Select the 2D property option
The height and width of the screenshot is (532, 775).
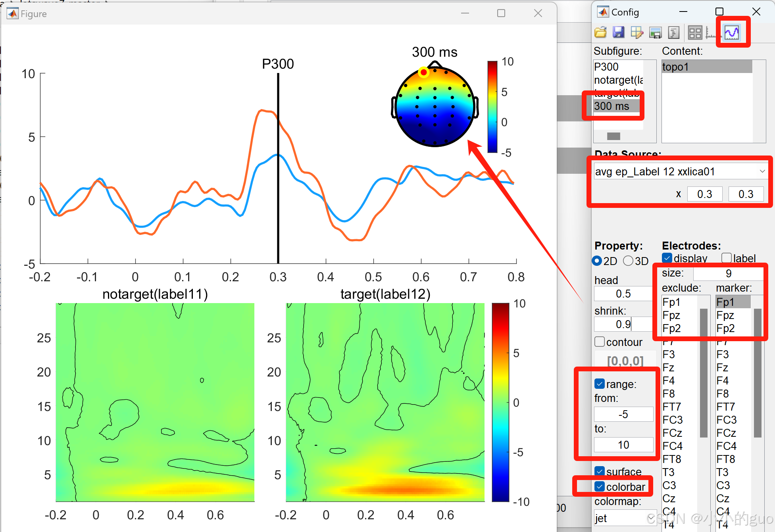tap(597, 261)
